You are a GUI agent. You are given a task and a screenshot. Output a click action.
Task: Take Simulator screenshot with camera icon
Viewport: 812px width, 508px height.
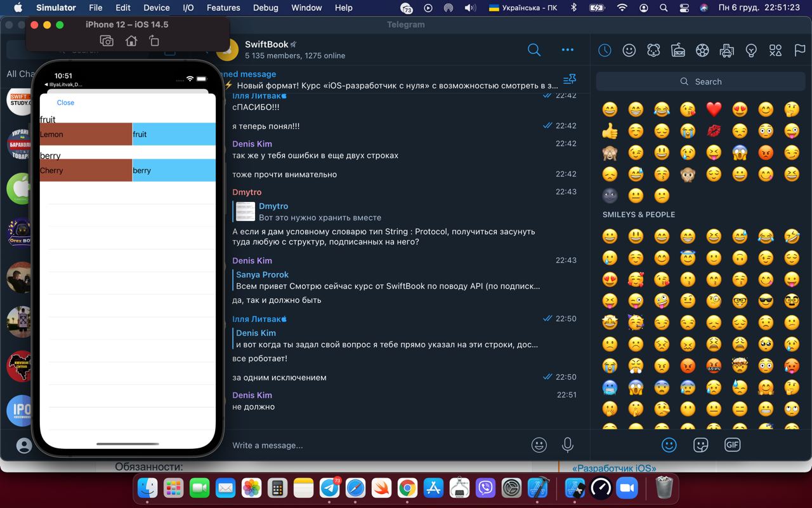107,41
